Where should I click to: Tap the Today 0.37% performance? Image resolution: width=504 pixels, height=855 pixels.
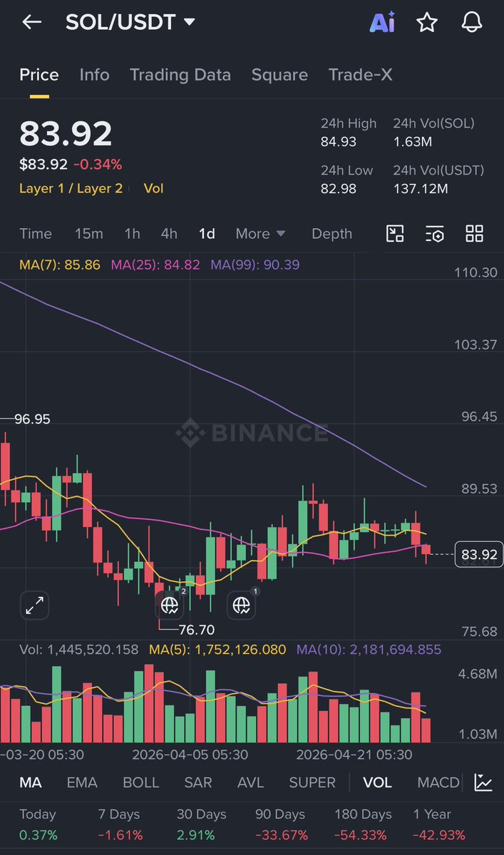pyautogui.click(x=38, y=824)
